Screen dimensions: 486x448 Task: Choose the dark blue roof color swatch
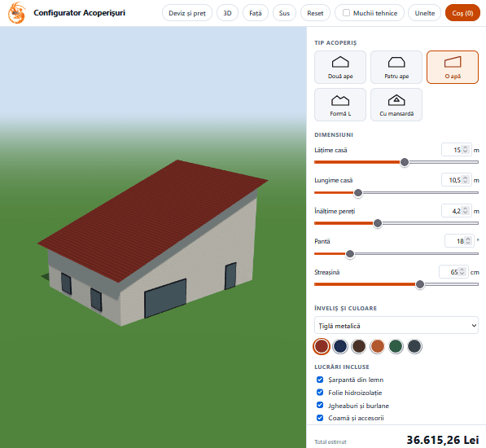(340, 346)
